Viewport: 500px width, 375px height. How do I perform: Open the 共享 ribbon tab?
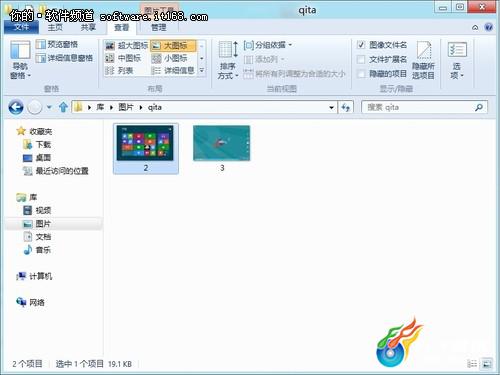88,27
